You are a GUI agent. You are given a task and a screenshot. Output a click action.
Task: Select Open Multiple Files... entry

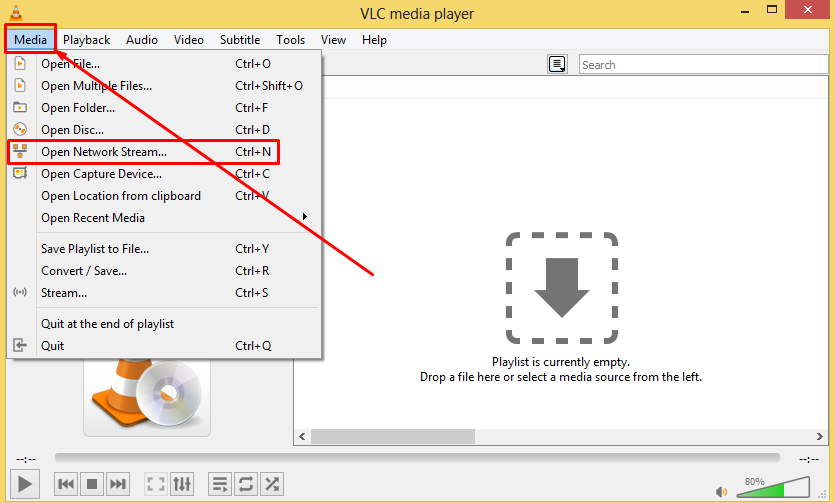(x=163, y=86)
